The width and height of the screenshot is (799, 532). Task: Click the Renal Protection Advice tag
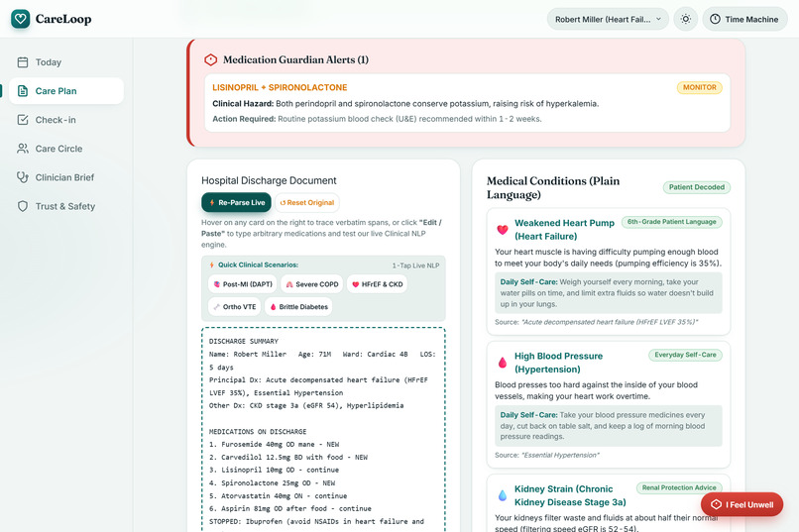click(x=679, y=487)
